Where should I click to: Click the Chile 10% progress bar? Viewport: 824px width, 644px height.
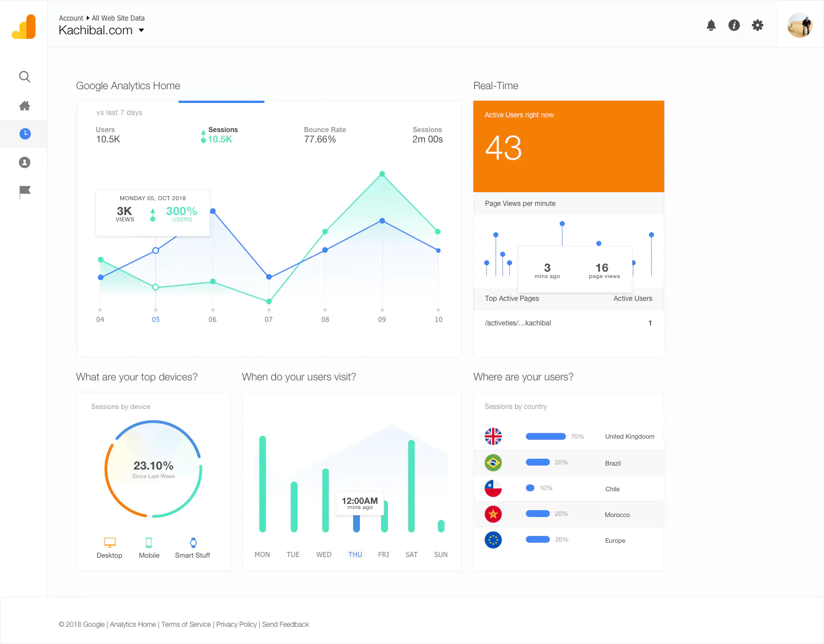click(x=530, y=488)
